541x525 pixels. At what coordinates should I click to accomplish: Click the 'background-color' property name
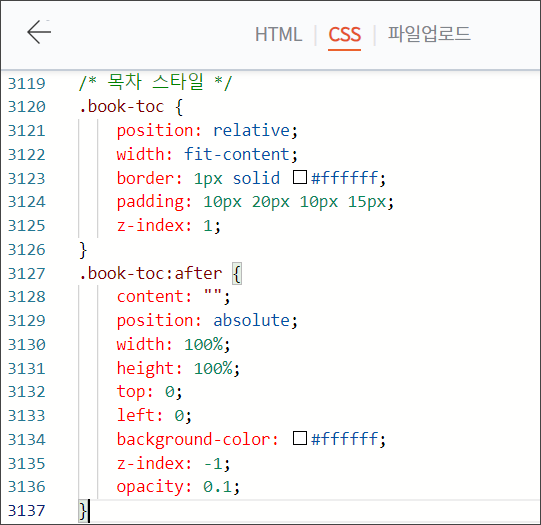tap(193, 439)
